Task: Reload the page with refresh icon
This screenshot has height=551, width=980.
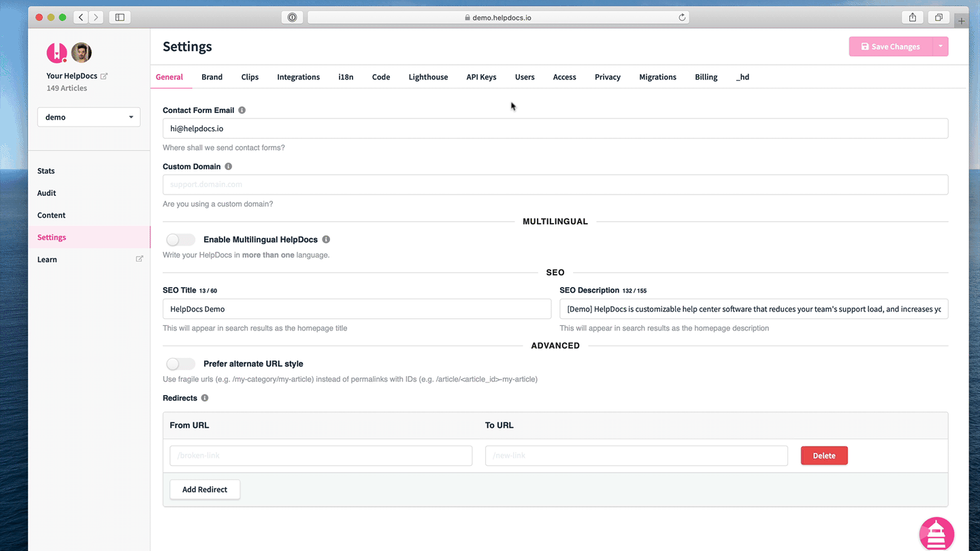Action: [x=682, y=18]
